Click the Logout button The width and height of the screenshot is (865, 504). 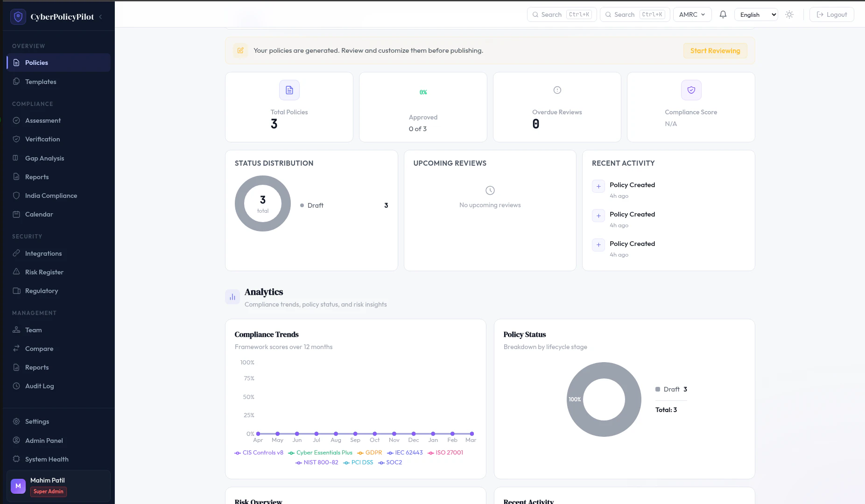832,14
